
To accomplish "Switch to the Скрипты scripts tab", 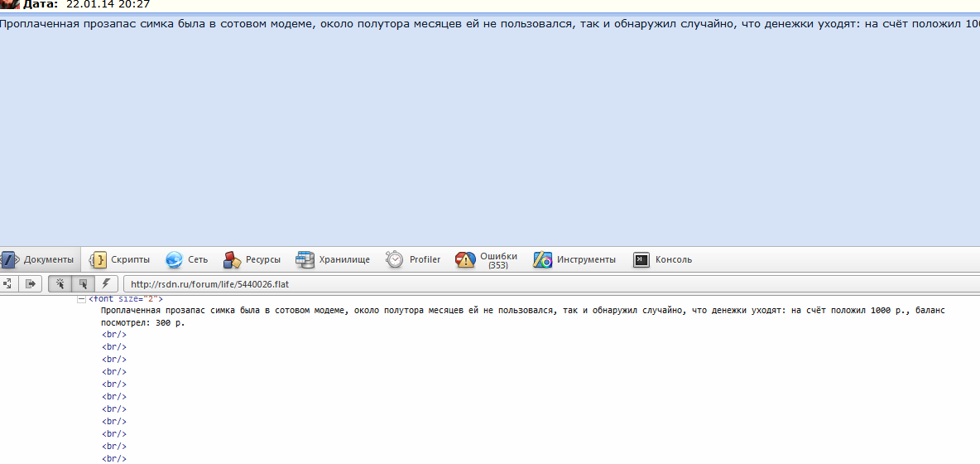I will pos(120,259).
